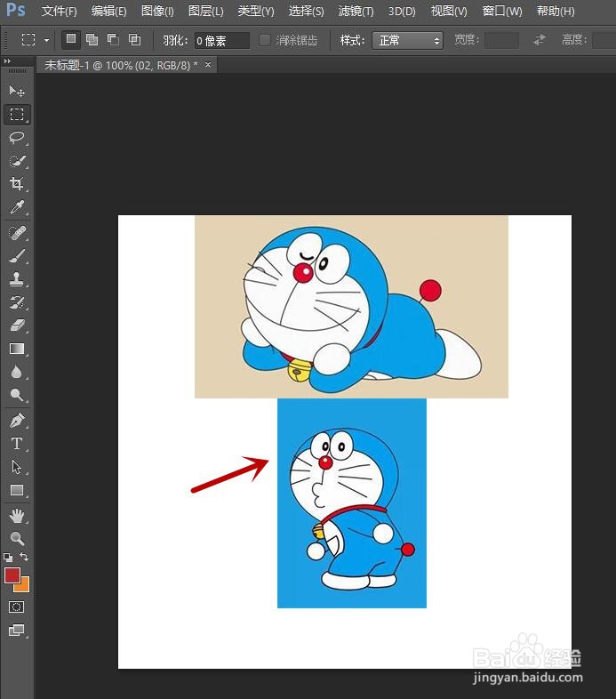Open the 样式 style dropdown showing 正常

pyautogui.click(x=407, y=41)
